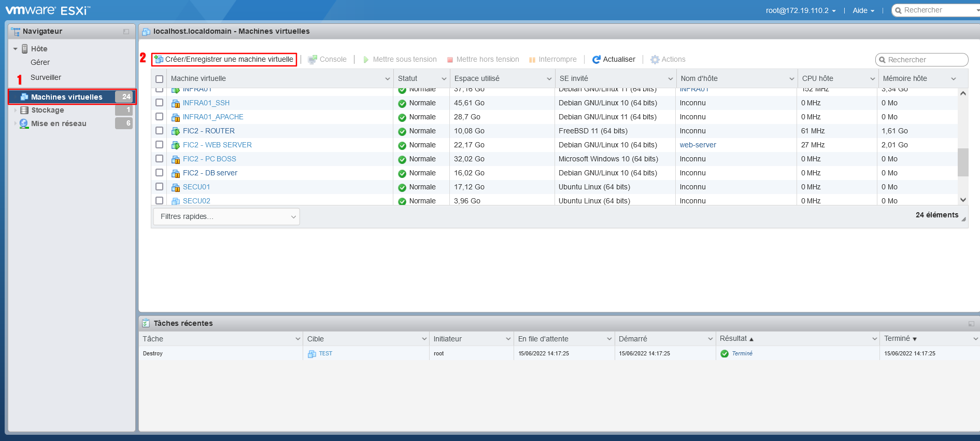Click the web-server hostname link
This screenshot has width=980, height=441.
click(698, 145)
